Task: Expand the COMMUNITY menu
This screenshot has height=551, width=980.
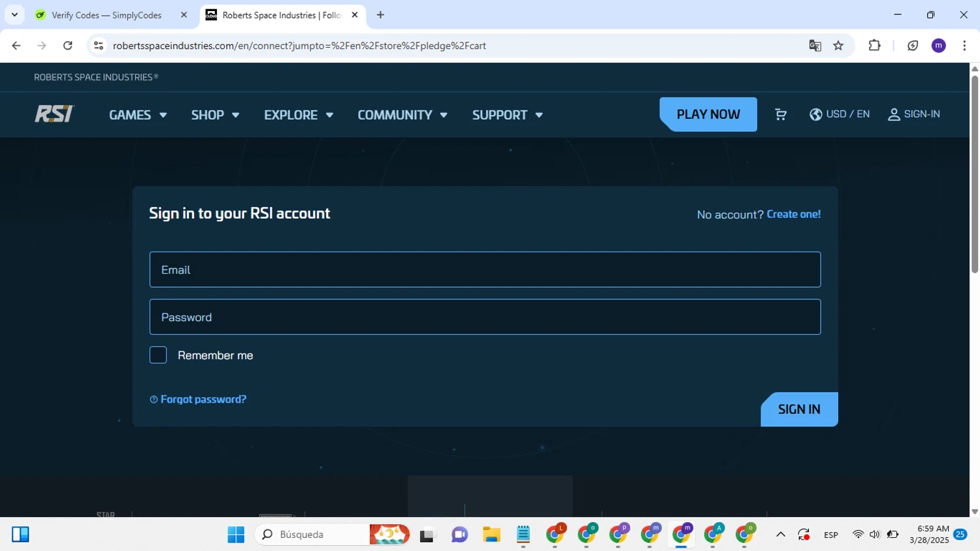Action: 402,115
